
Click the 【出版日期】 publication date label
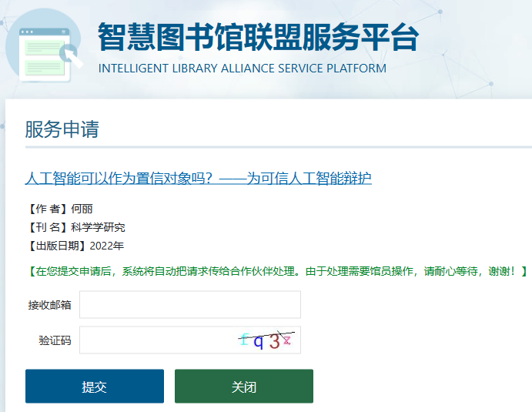click(57, 246)
